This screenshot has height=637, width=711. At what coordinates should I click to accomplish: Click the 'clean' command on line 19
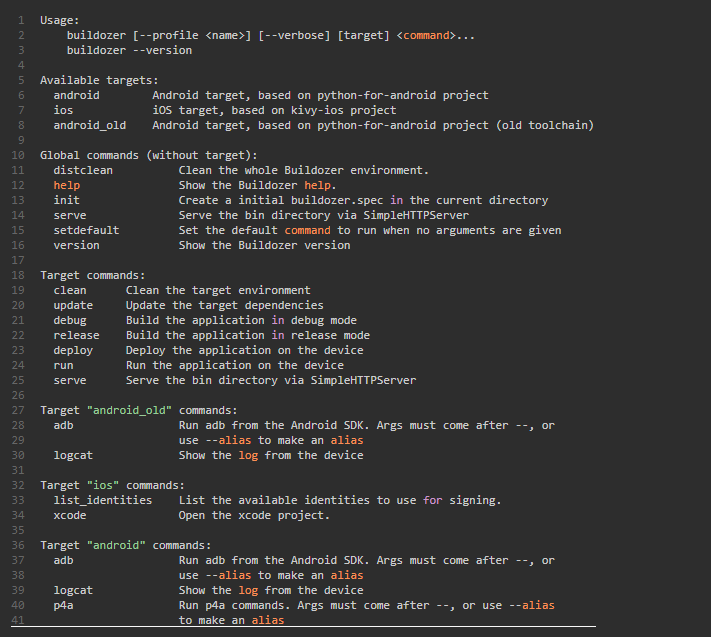point(70,290)
